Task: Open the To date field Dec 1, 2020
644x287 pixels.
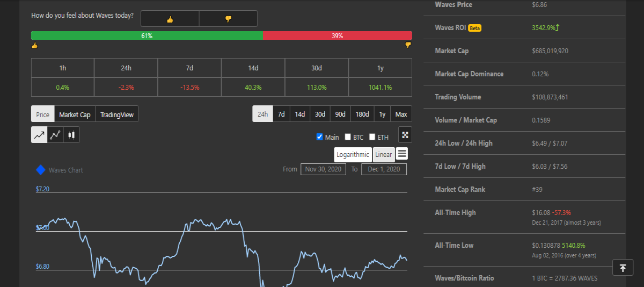Action: pos(384,169)
